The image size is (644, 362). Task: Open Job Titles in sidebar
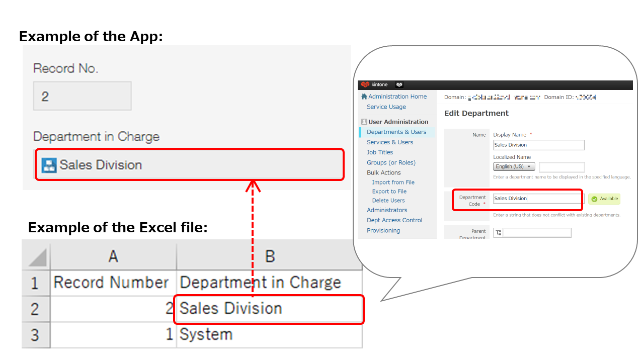tap(380, 152)
